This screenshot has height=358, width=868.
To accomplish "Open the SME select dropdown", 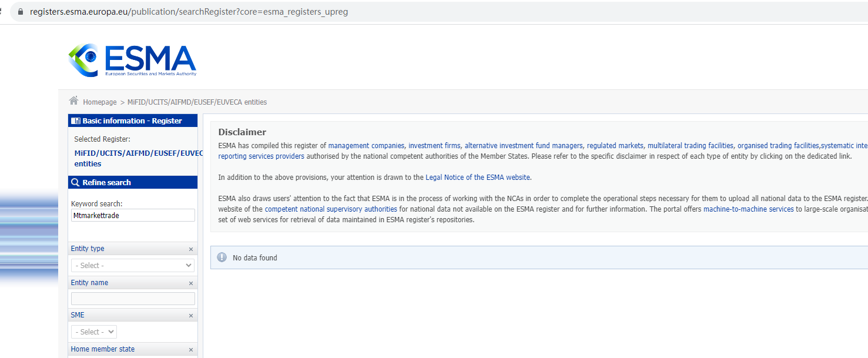I will point(94,332).
